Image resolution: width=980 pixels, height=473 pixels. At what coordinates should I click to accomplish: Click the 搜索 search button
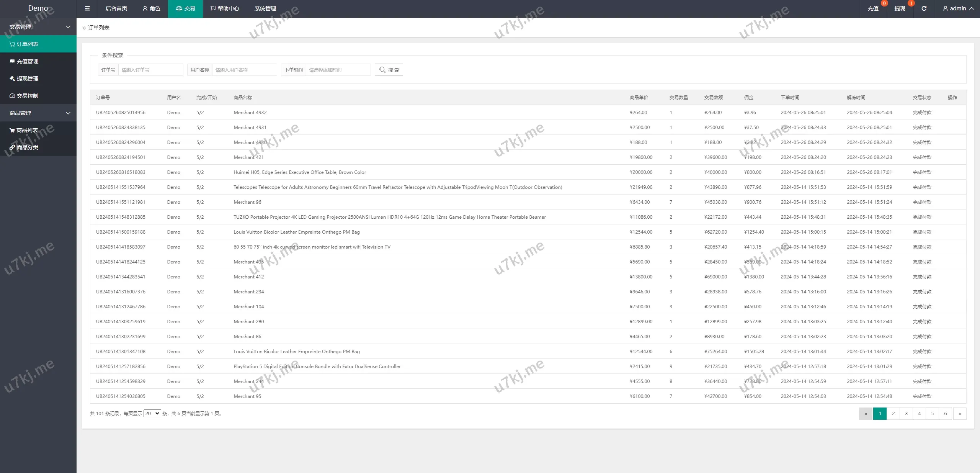[389, 70]
